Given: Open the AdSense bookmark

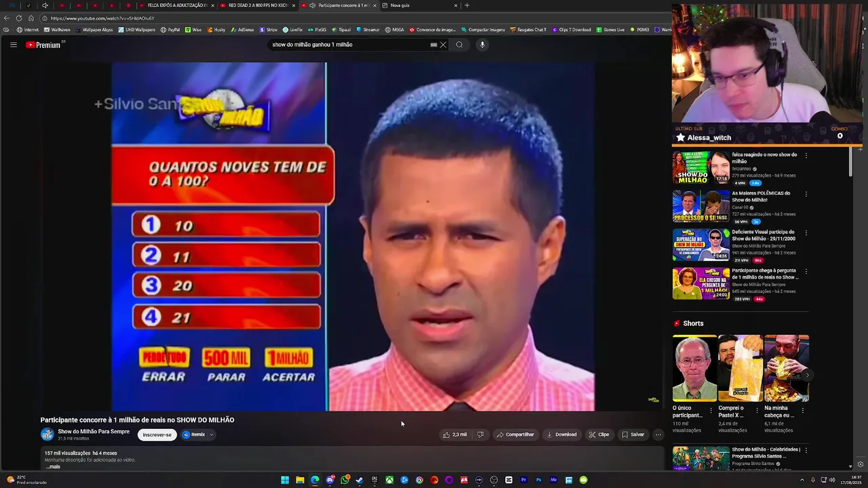Looking at the screenshot, I should click(x=241, y=30).
